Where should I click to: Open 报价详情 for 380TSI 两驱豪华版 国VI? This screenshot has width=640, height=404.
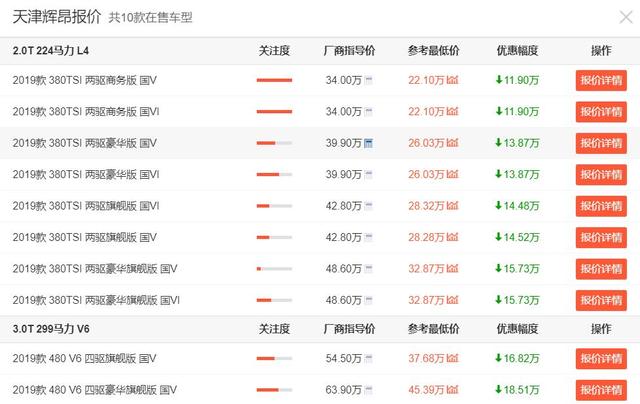(601, 175)
